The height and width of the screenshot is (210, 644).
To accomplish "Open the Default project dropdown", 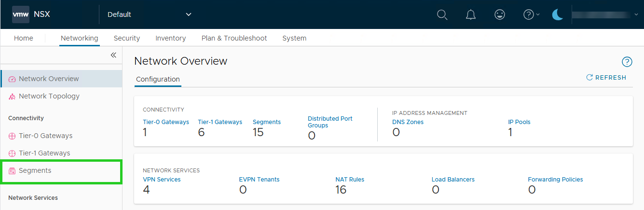I will point(150,14).
